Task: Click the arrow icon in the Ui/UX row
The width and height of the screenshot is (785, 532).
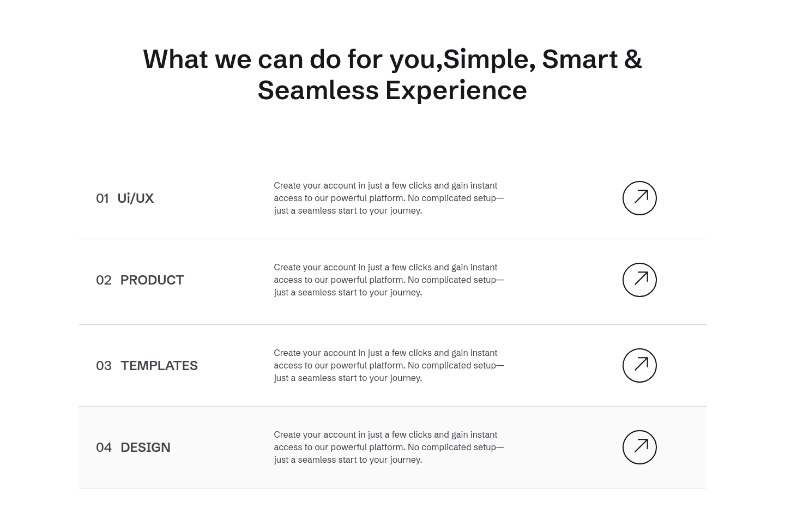Action: [x=639, y=198]
